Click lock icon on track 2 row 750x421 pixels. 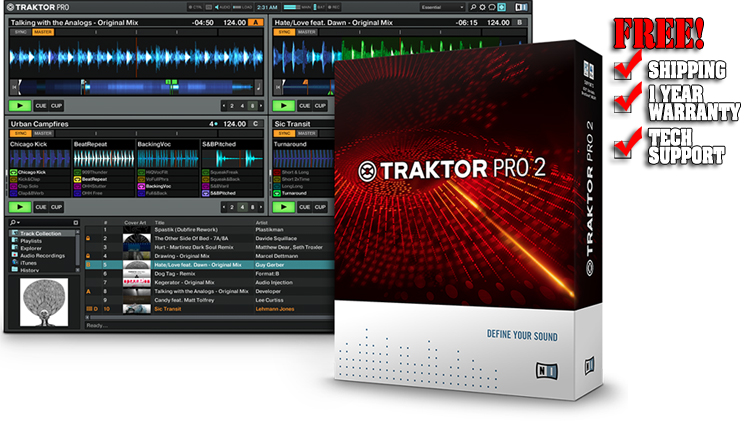point(88,238)
